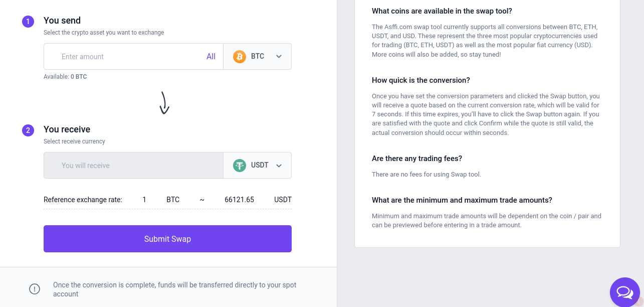This screenshot has width=644, height=307.
Task: Click 'Are there any trading fees?' heading
Action: click(417, 159)
